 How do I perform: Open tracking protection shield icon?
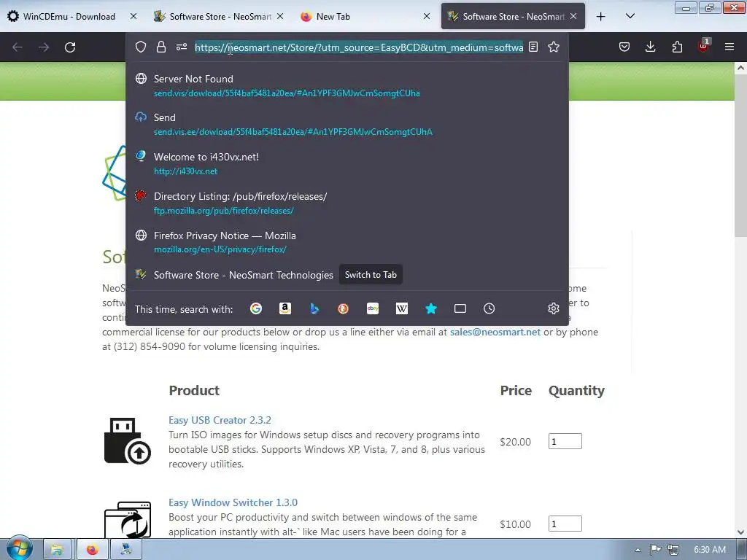(141, 47)
